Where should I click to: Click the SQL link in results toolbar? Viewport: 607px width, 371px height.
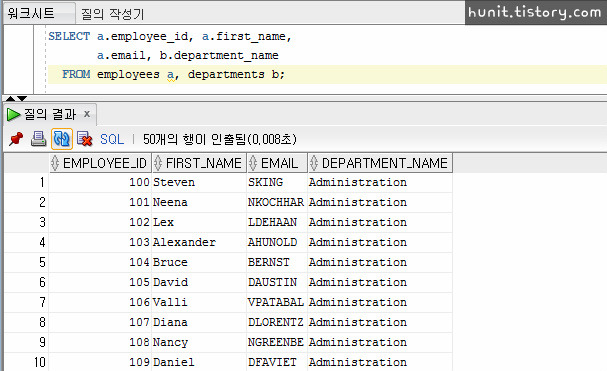coord(112,139)
